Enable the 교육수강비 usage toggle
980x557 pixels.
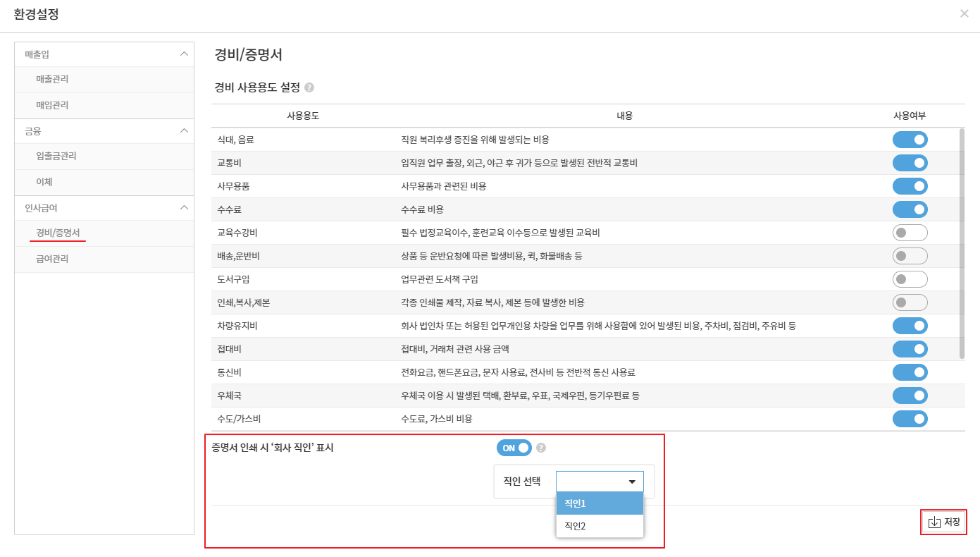[x=910, y=233]
